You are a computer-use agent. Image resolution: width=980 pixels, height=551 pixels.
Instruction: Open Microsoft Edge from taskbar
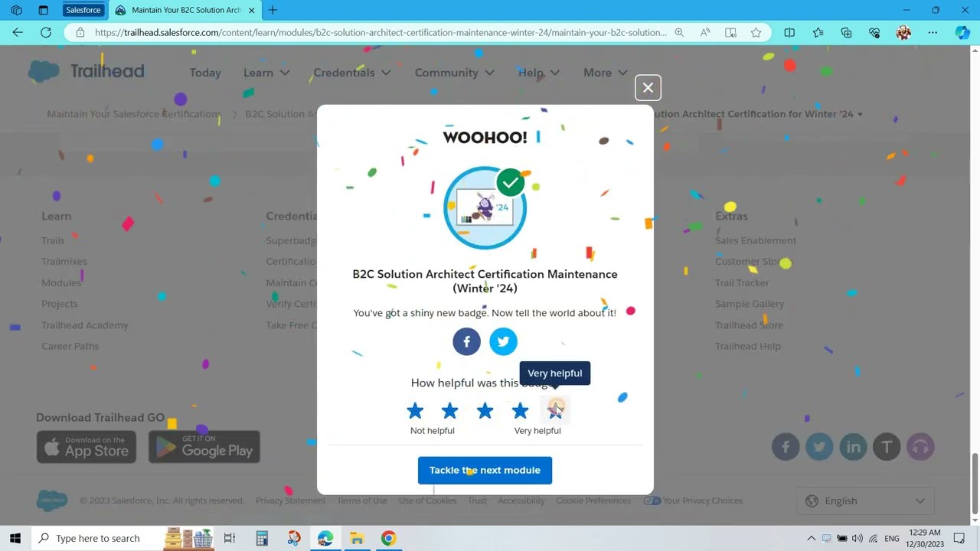(x=325, y=538)
